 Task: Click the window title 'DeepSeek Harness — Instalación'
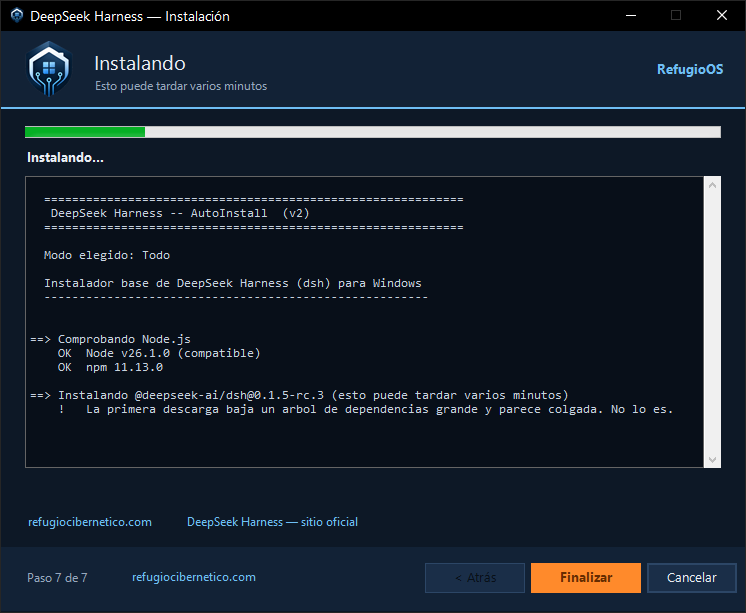pos(130,16)
